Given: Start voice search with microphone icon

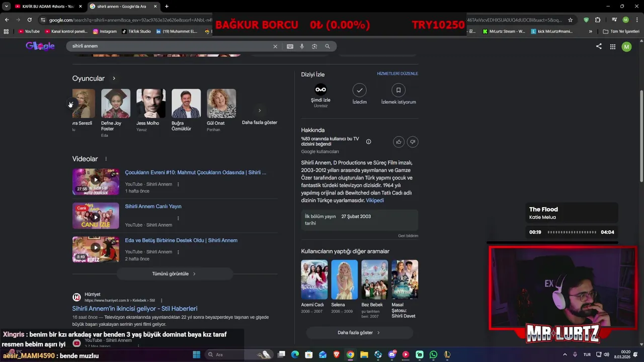Looking at the screenshot, I should tap(302, 46).
